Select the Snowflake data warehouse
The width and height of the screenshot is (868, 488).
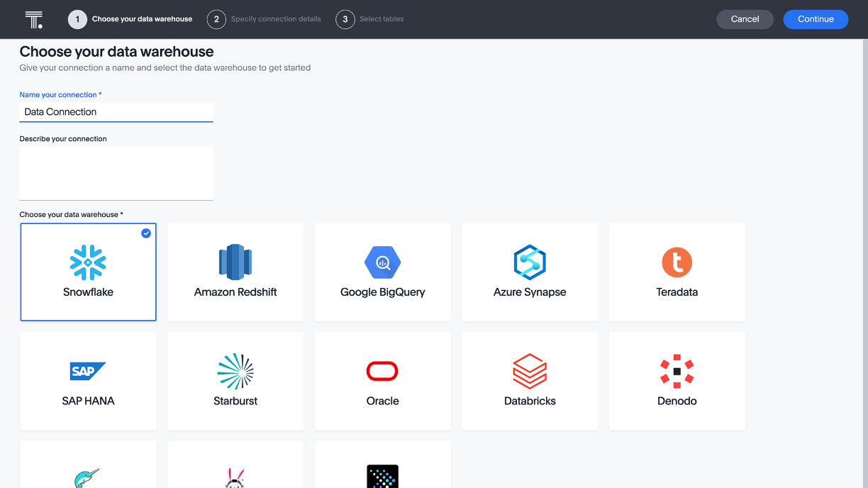click(88, 272)
